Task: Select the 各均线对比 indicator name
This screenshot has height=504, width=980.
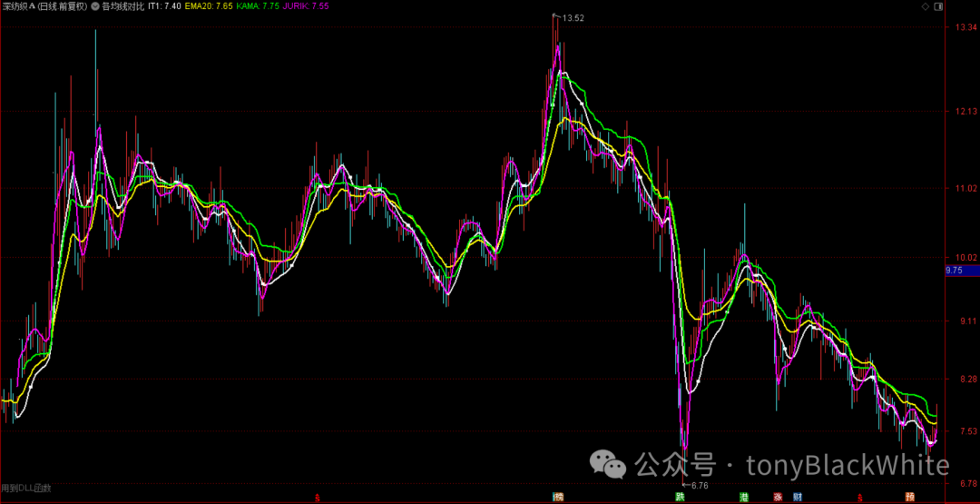Action: tap(122, 7)
